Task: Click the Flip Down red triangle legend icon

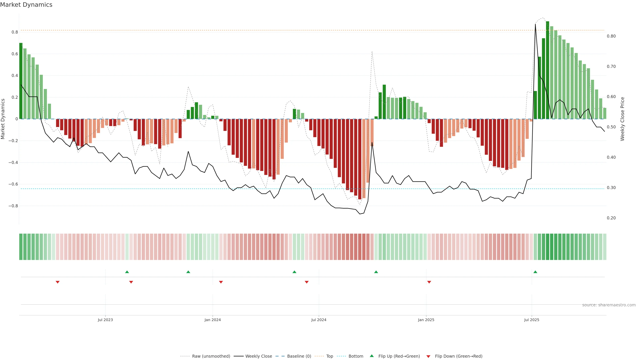Action: [428, 356]
